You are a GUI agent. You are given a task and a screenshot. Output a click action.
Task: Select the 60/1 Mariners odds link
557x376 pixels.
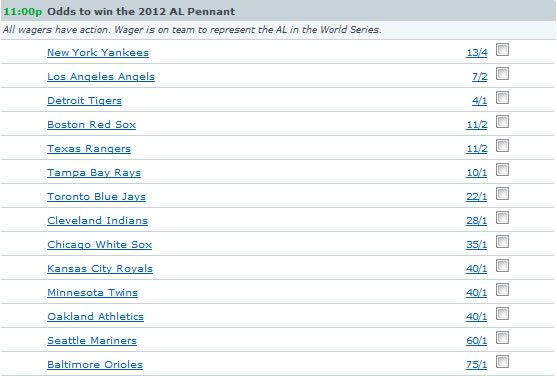477,340
